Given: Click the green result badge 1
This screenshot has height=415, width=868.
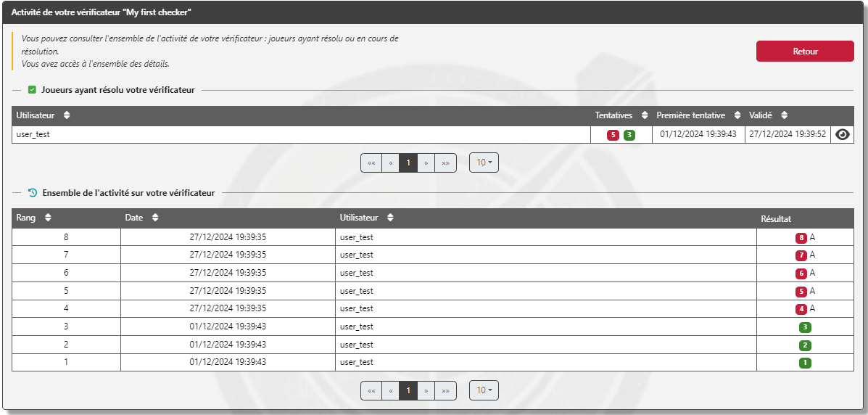Looking at the screenshot, I should [805, 363].
